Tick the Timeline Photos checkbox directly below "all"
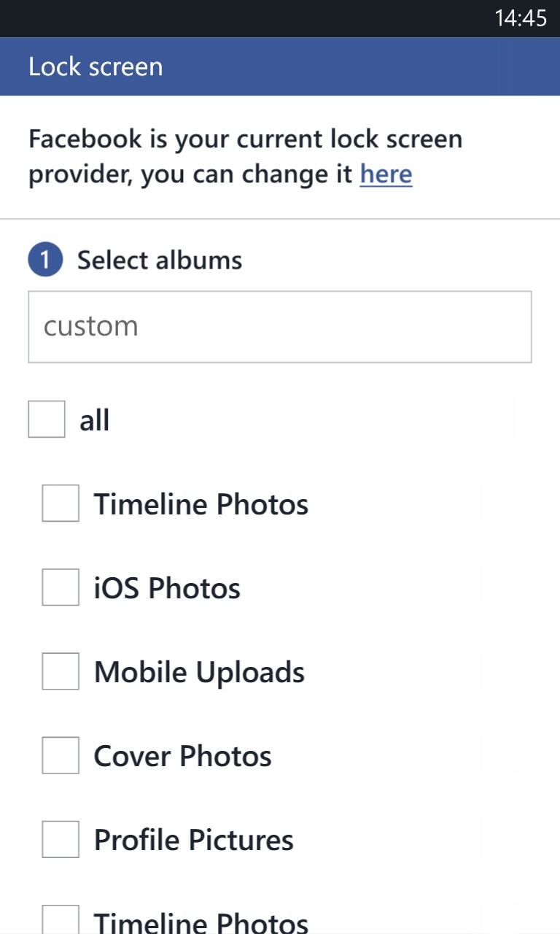The width and height of the screenshot is (560, 934). click(61, 503)
